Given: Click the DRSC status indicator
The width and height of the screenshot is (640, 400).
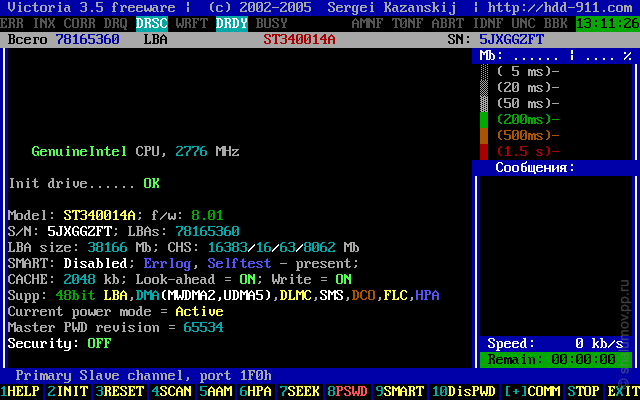Looking at the screenshot, I should pos(152,24).
